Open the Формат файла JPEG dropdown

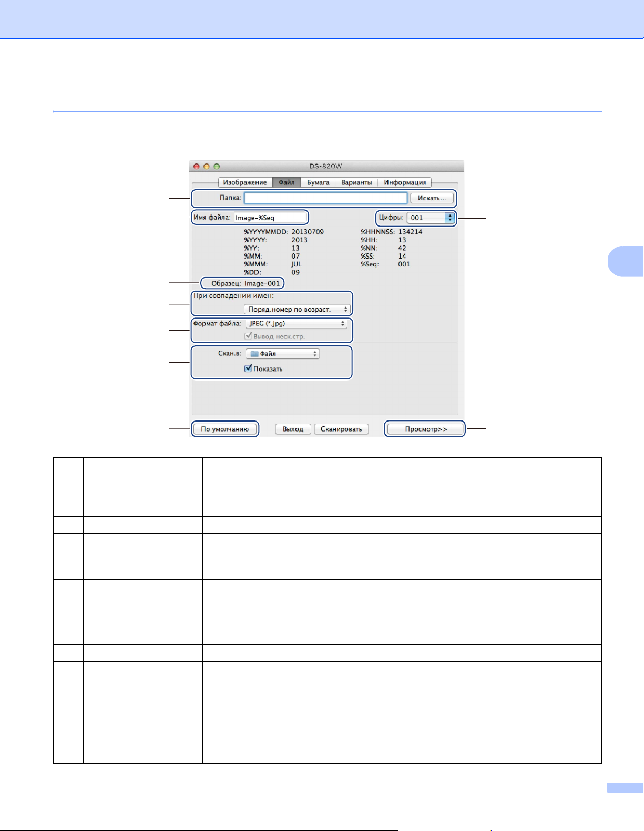pyautogui.click(x=297, y=324)
